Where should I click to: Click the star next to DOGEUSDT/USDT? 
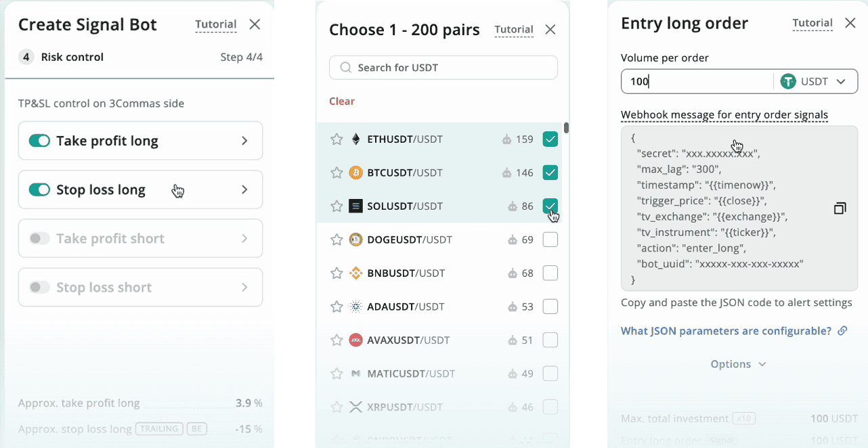pyautogui.click(x=337, y=240)
